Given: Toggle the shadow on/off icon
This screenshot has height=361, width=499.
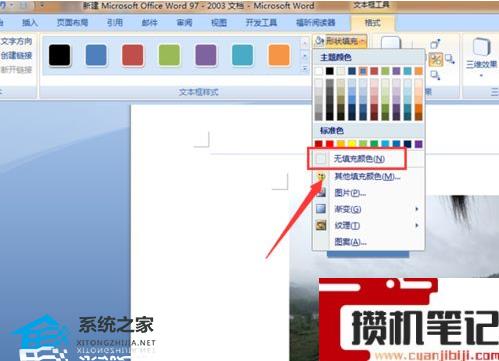Looking at the screenshot, I should click(436, 59).
